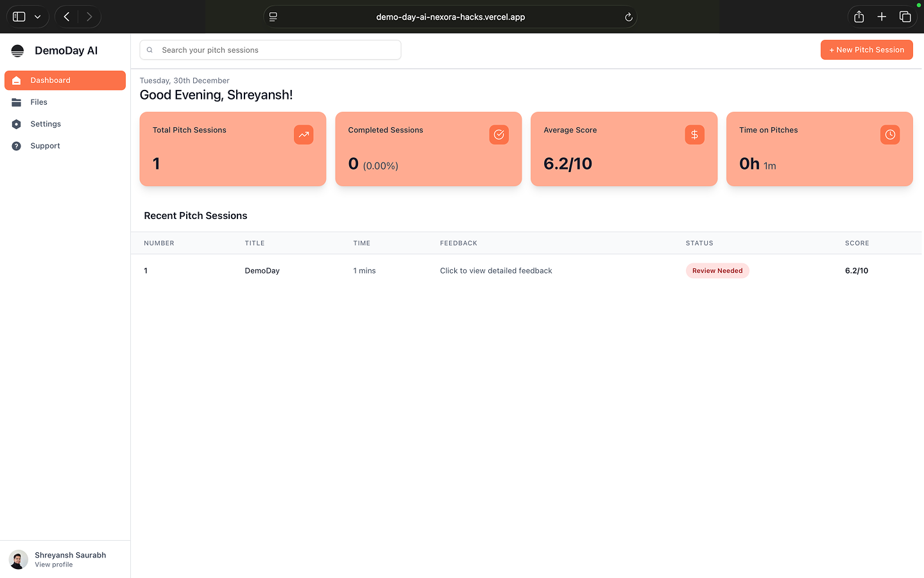Click the browser Share icon
924x578 pixels.
point(859,17)
